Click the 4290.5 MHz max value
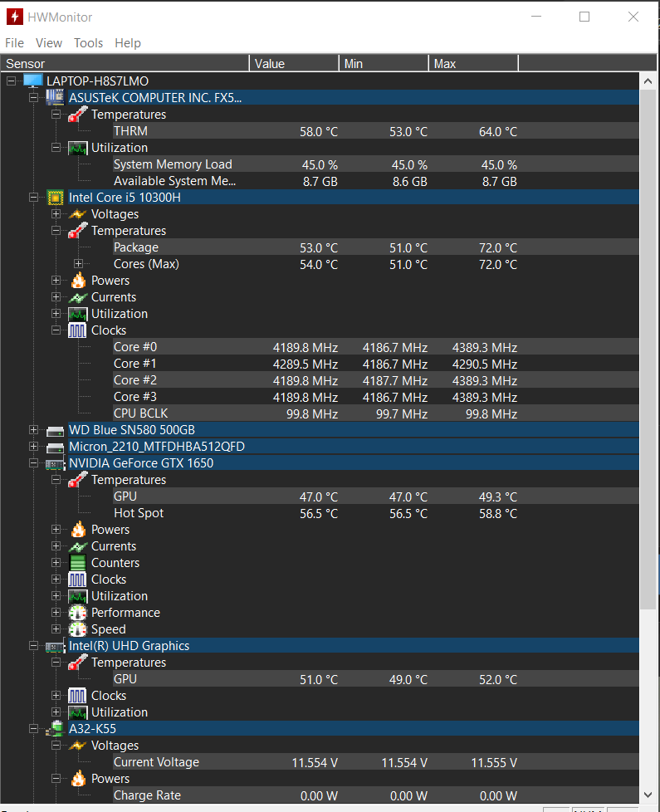Viewport: 660px width, 812px height. coord(485,364)
